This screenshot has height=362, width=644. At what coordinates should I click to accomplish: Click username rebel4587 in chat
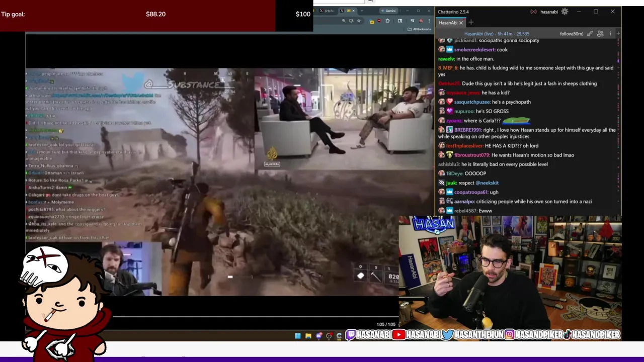(x=465, y=211)
